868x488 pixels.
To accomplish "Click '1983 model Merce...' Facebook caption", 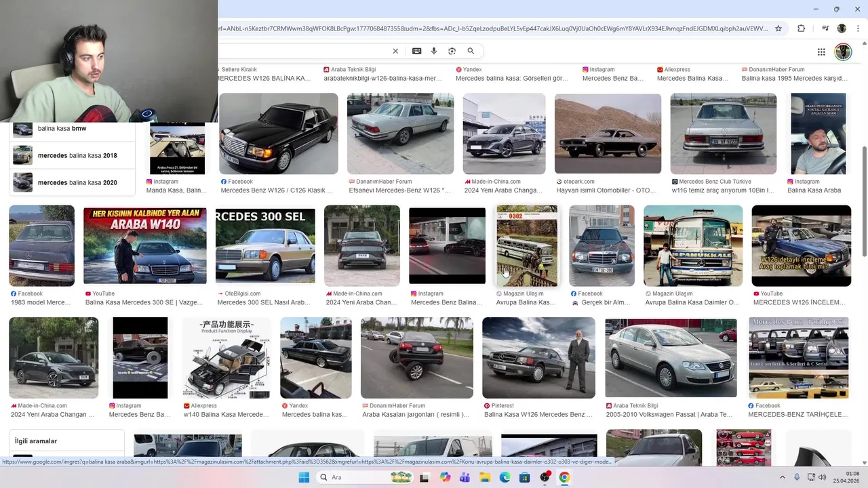I will [x=41, y=302].
